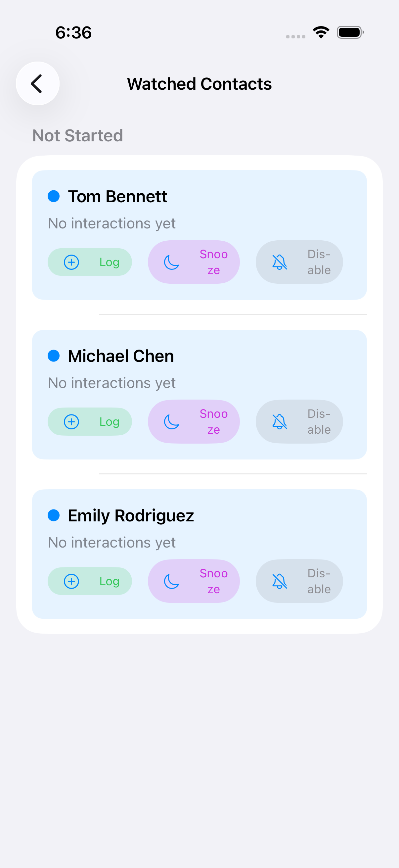Select the moon Snooze icon for Michael Chen
399x868 pixels.
(x=171, y=422)
